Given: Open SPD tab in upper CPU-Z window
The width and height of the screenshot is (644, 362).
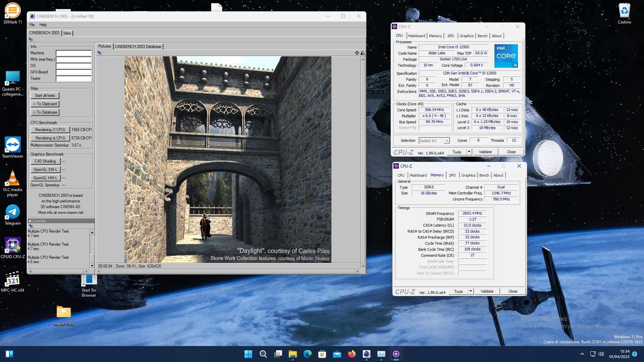Looking at the screenshot, I should pos(450,36).
